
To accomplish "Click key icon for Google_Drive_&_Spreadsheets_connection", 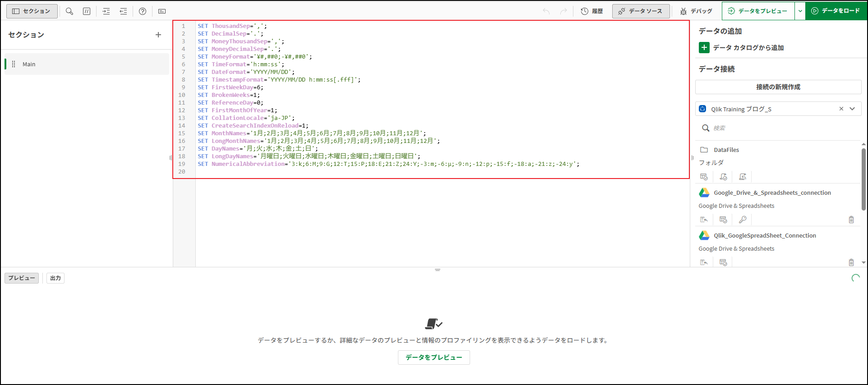I will click(743, 220).
